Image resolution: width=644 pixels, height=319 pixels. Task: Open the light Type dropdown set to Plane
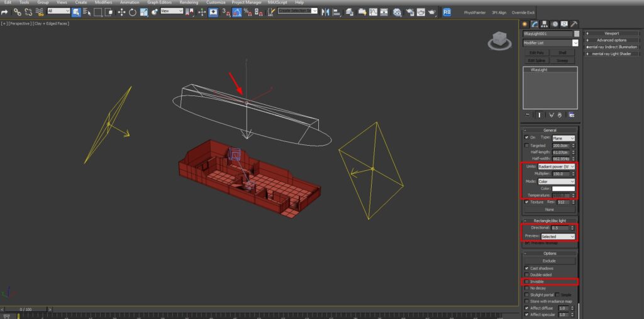click(563, 138)
